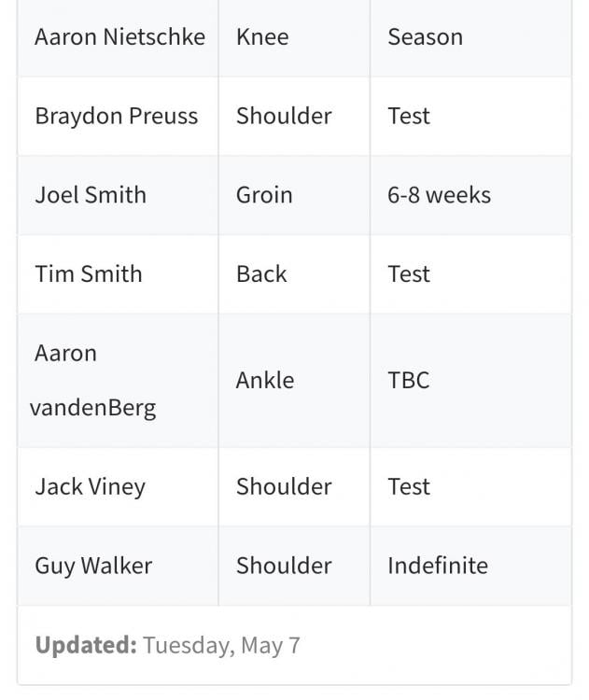Click Guy Walker's Shoulder injury cell

(x=284, y=566)
